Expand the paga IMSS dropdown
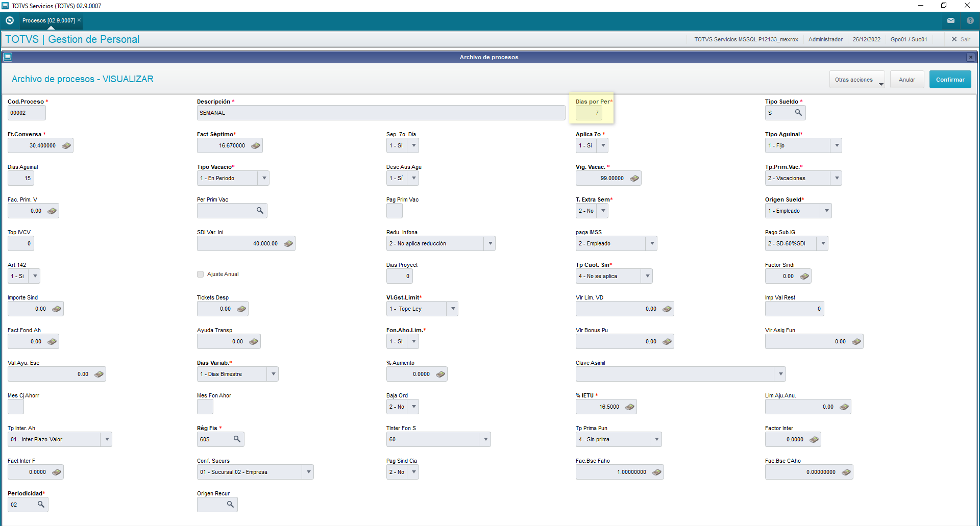Viewport: 980px width, 526px height. (x=652, y=244)
